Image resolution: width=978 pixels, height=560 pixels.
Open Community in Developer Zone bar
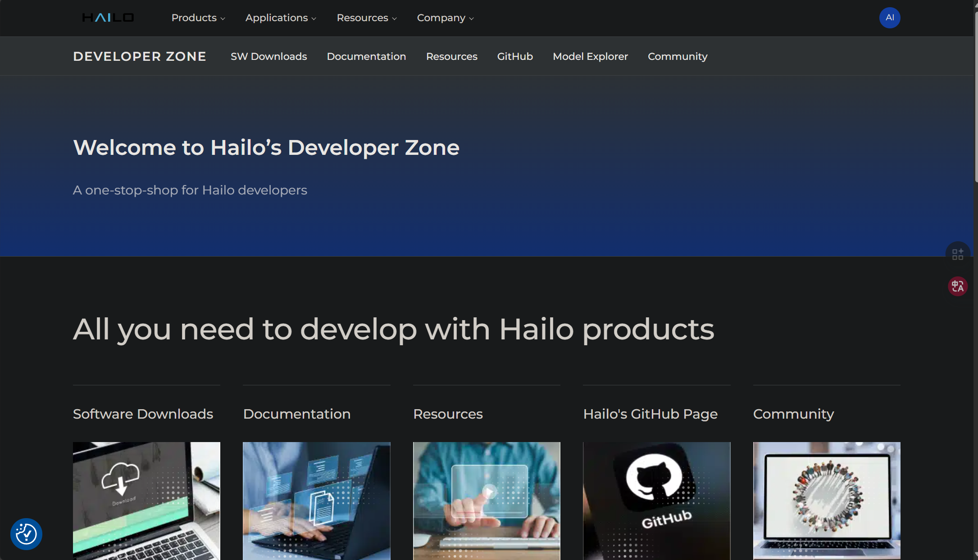(x=678, y=56)
